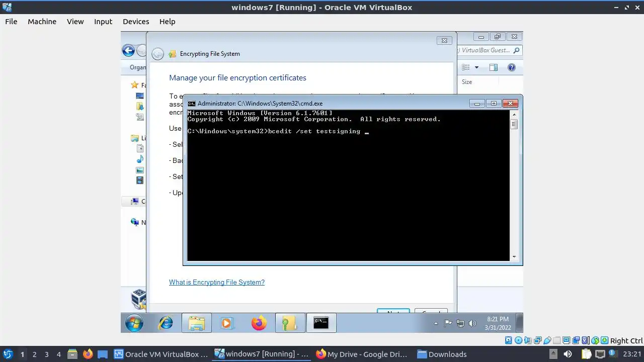This screenshot has height=362, width=644.
Task: Click the VirtualBox hard disk activity indicator
Action: pos(508,340)
